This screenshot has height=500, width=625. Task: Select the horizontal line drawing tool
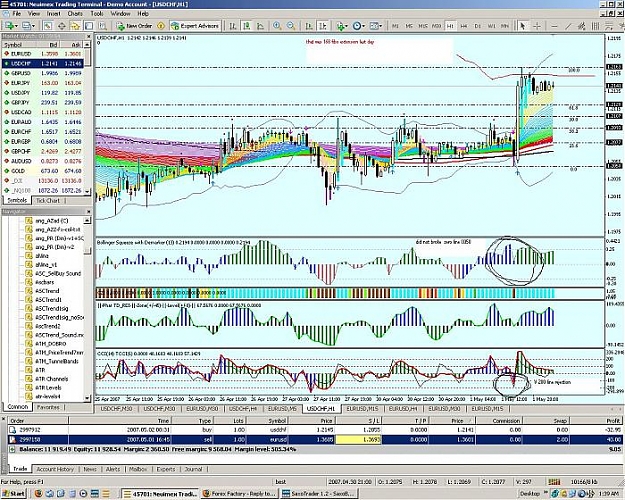click(x=554, y=26)
